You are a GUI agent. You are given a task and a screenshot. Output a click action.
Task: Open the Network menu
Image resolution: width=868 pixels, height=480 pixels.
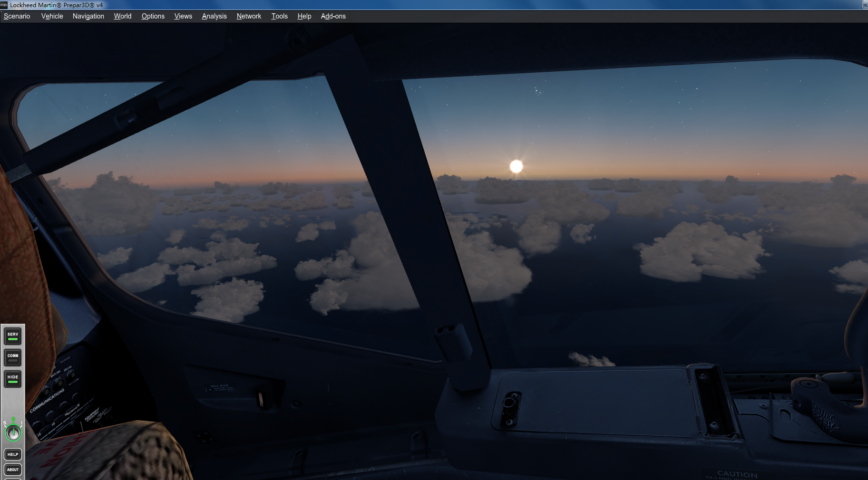(249, 16)
